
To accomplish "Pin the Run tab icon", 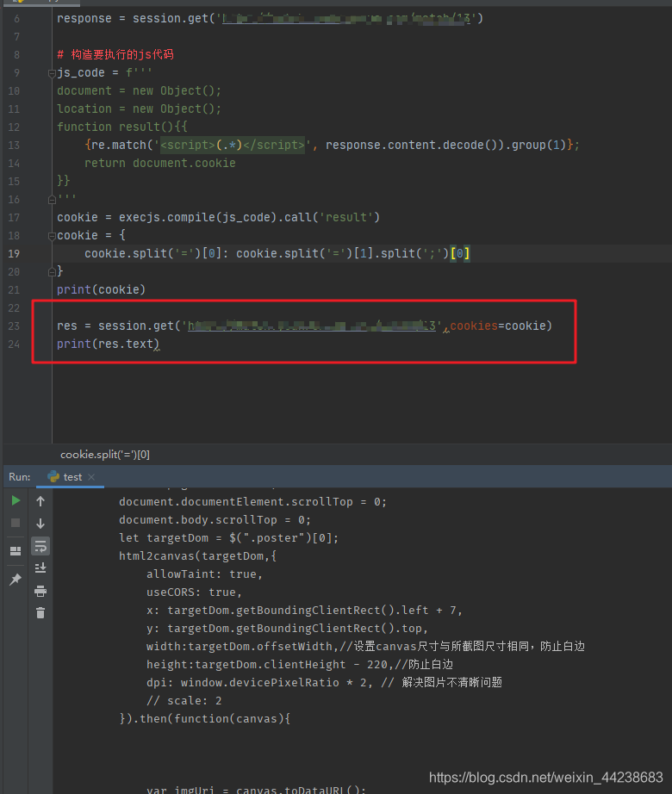I will click(16, 580).
